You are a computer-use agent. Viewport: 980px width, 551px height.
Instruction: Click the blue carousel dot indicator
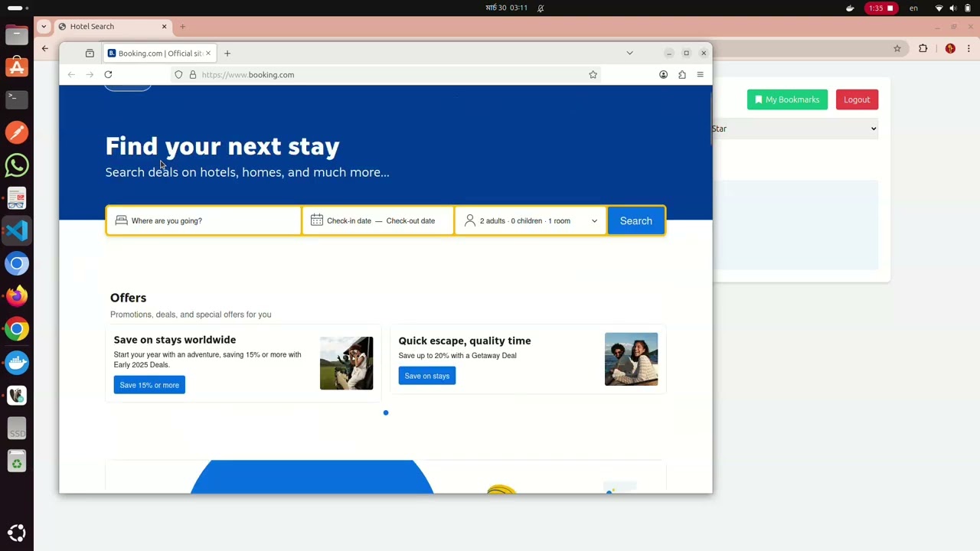(x=386, y=412)
